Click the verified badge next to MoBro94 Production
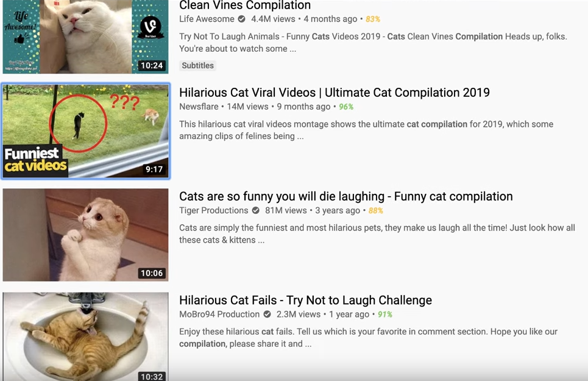This screenshot has width=588, height=381. coord(267,315)
